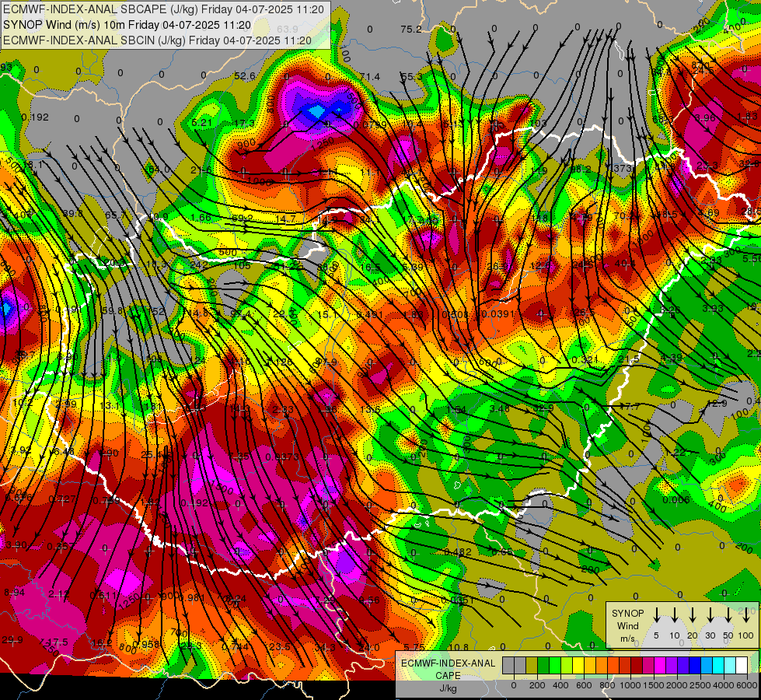Click the map value '52.6'
This screenshot has height=700, width=761.
(245, 75)
